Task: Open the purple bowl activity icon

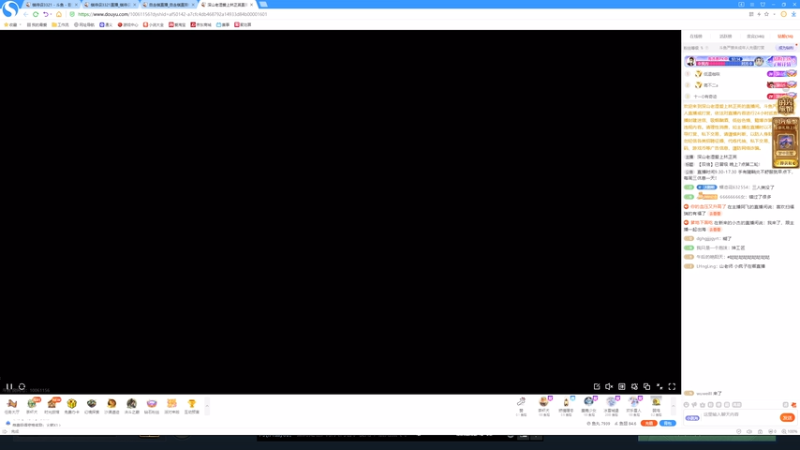Action: (152, 406)
